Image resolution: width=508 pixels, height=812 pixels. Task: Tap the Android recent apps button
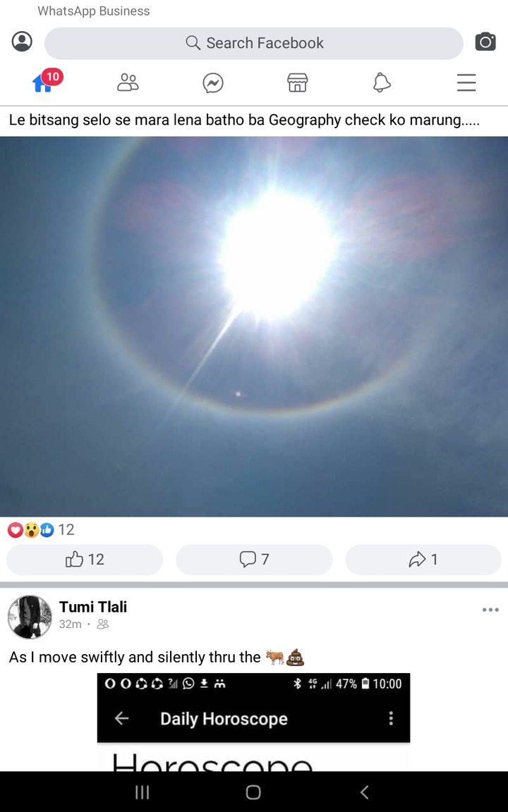tap(142, 792)
